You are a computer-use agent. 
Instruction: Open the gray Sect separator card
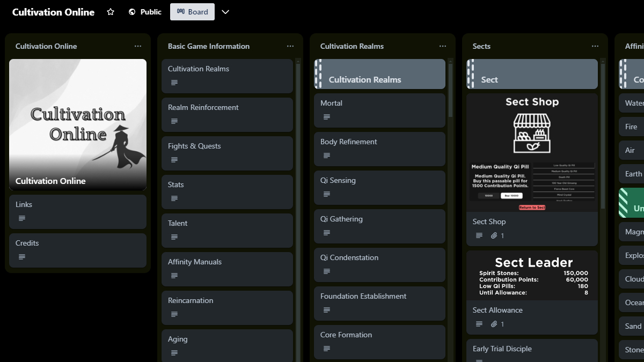[x=532, y=74]
